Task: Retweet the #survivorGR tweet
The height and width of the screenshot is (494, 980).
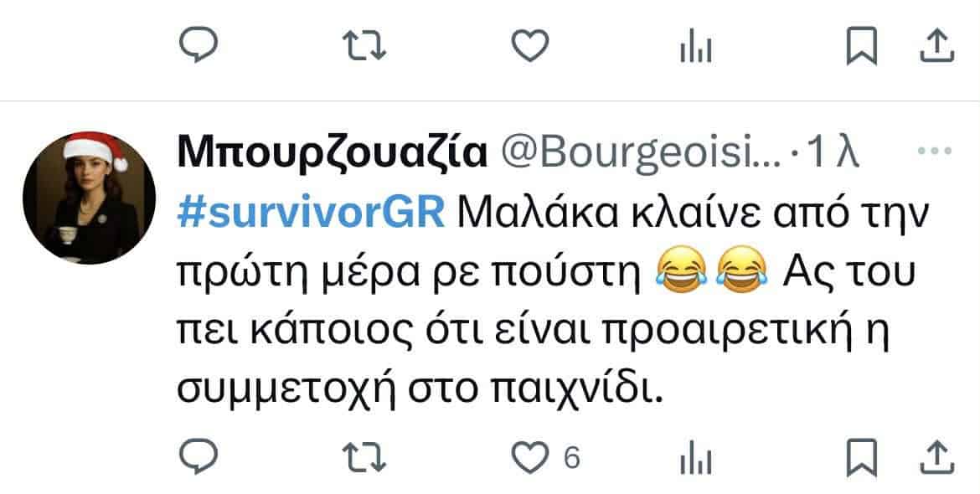Action: click(364, 458)
